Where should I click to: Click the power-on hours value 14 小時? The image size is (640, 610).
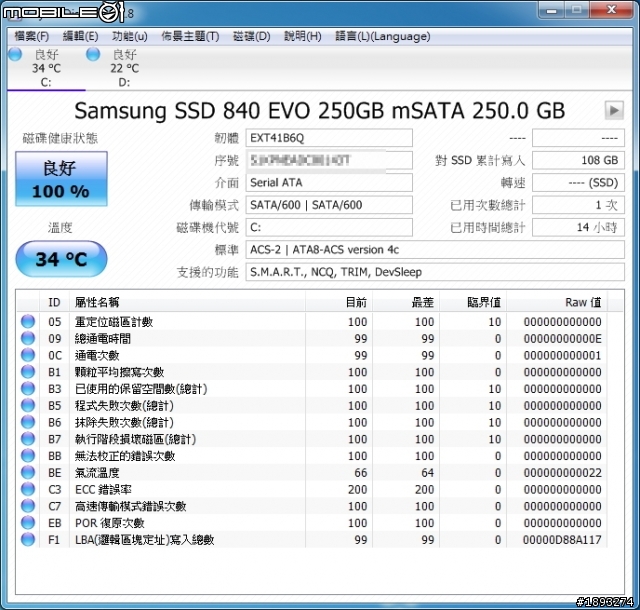click(x=578, y=227)
